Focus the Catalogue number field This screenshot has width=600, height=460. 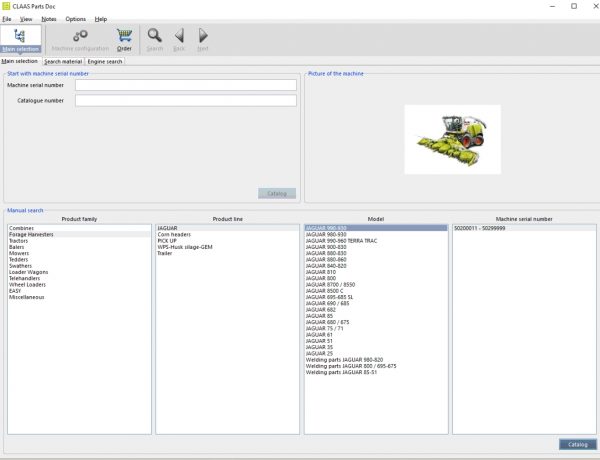coord(186,101)
